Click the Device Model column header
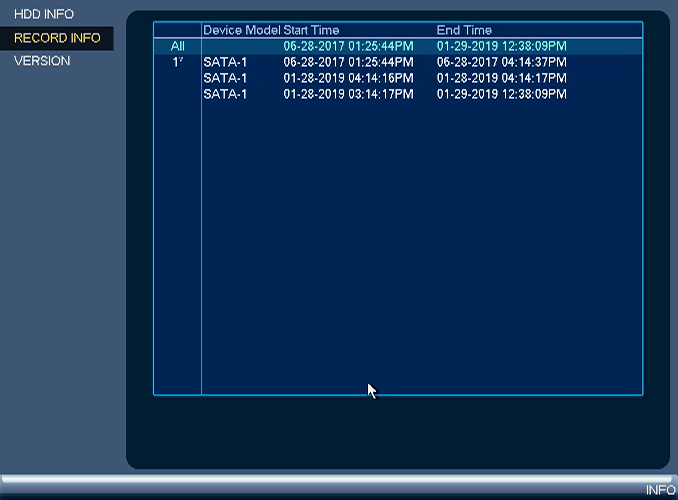Image resolution: width=678 pixels, height=500 pixels. pyautogui.click(x=242, y=30)
